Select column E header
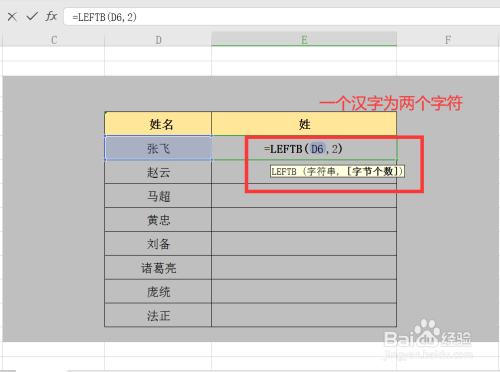The width and height of the screenshot is (500, 372). click(304, 40)
